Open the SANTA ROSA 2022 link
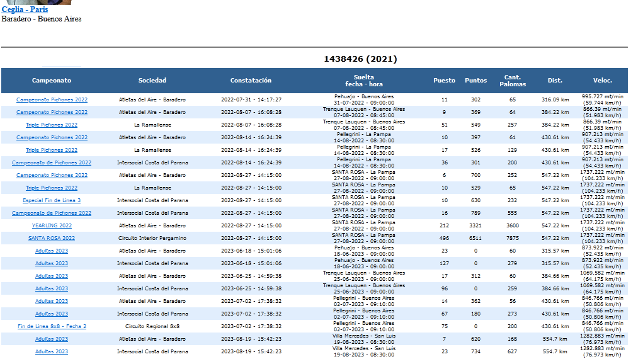631x364 pixels. point(52,238)
